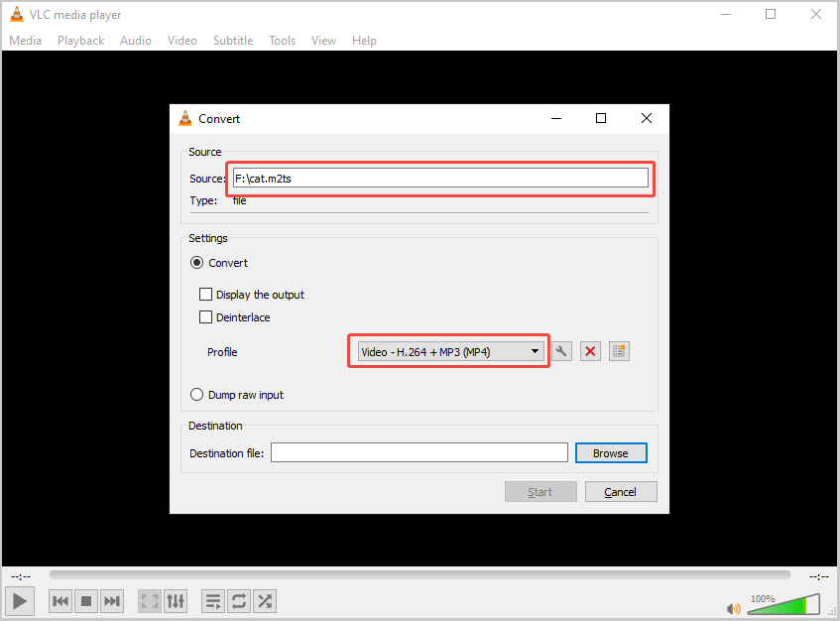Open the Subtitle menu

(233, 41)
